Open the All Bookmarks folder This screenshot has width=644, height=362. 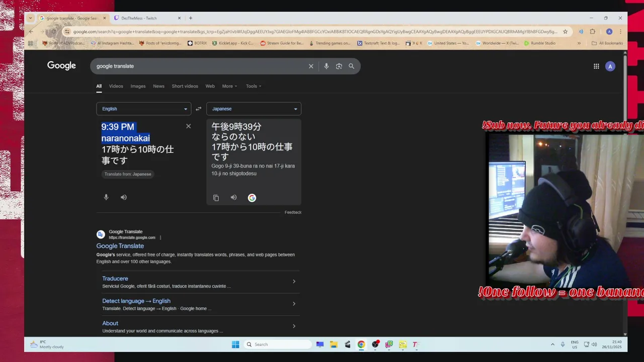click(607, 43)
